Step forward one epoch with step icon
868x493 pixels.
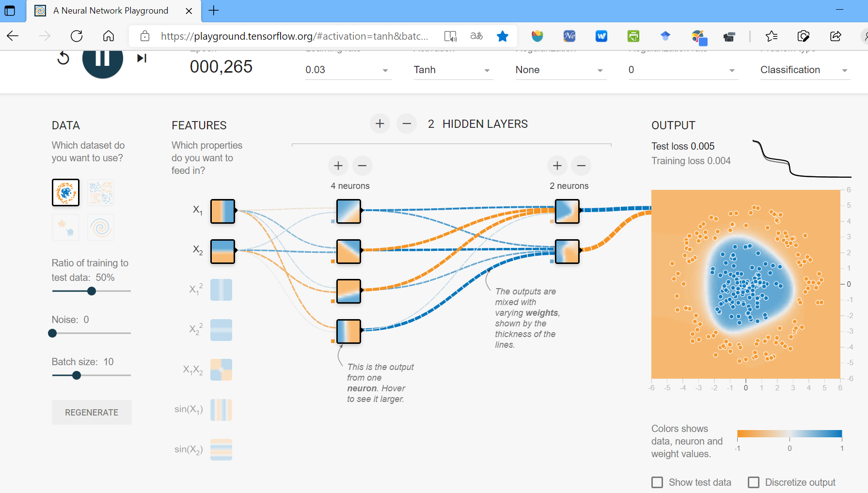coord(142,59)
